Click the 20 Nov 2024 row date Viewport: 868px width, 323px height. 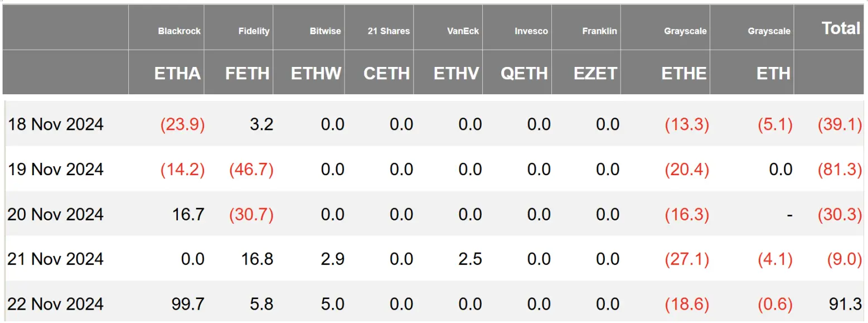[55, 214]
